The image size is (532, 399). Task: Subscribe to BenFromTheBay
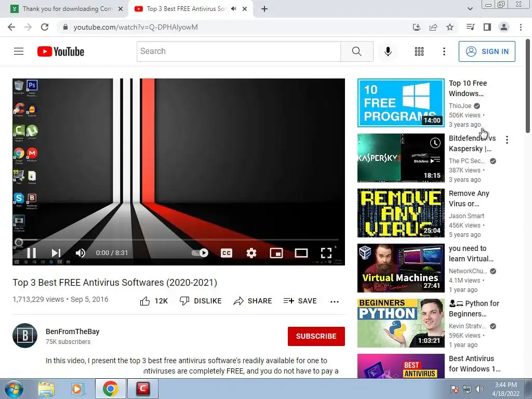(x=316, y=336)
